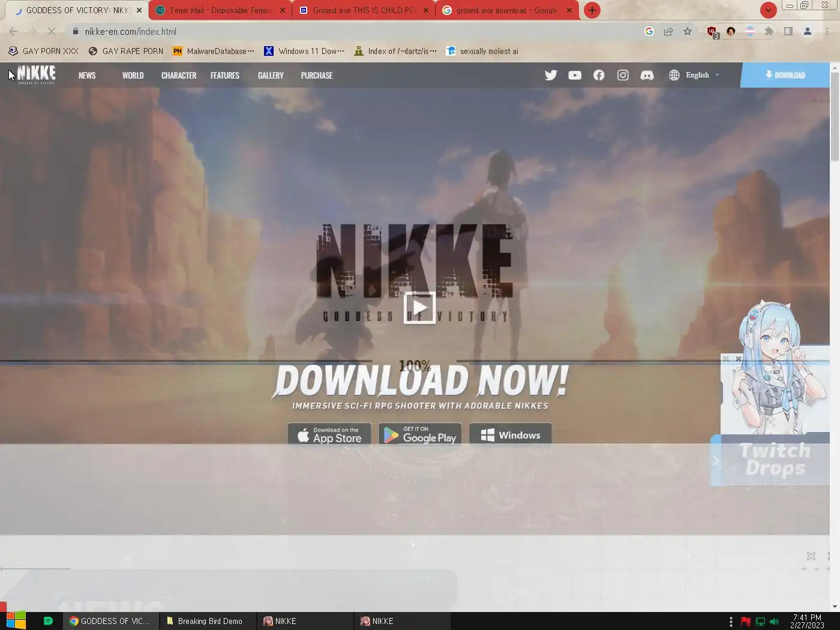This screenshot has height=630, width=840.
Task: Click the page vertical scrollbar thumb
Action: point(835,116)
